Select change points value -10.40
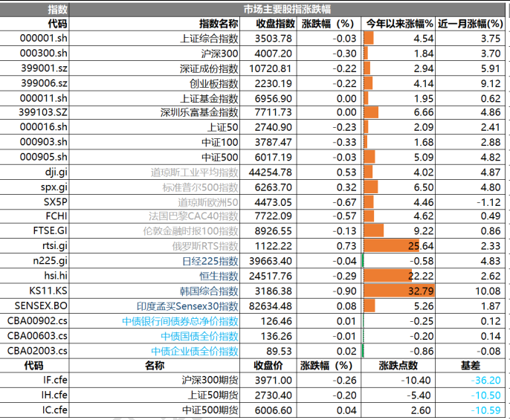The image size is (510, 420). click(398, 380)
